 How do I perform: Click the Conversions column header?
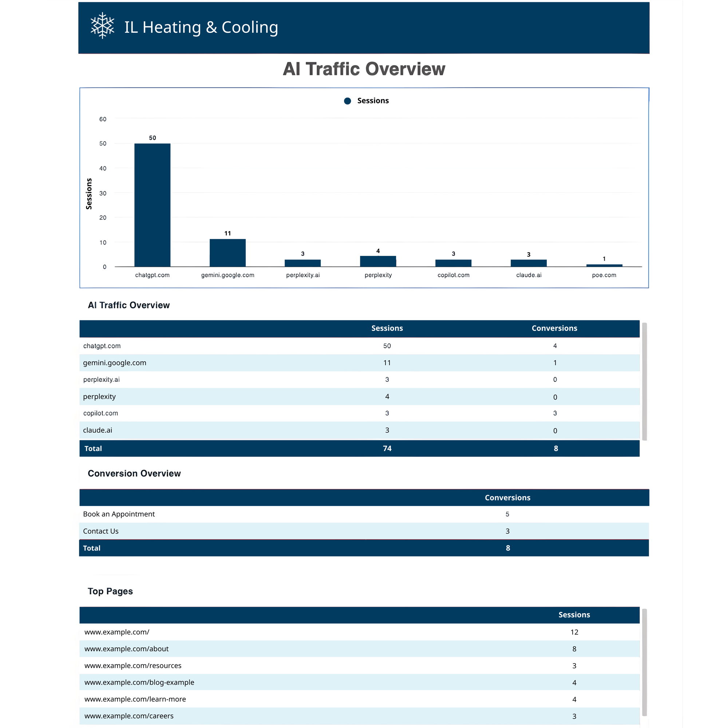point(554,328)
